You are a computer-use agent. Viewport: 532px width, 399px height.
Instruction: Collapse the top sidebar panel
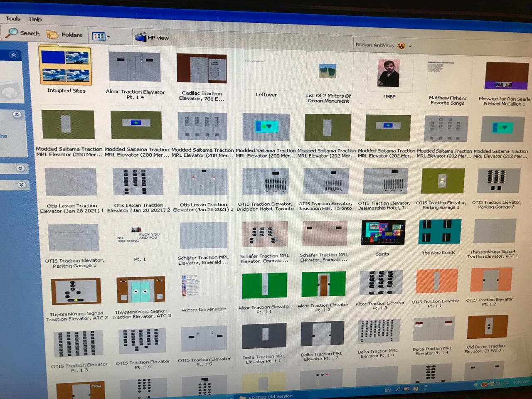coord(15,54)
